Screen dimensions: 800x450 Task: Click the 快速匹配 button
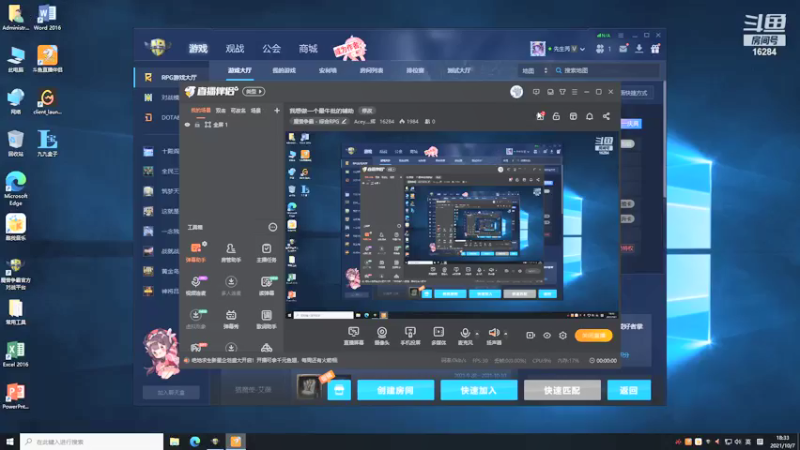pos(562,390)
